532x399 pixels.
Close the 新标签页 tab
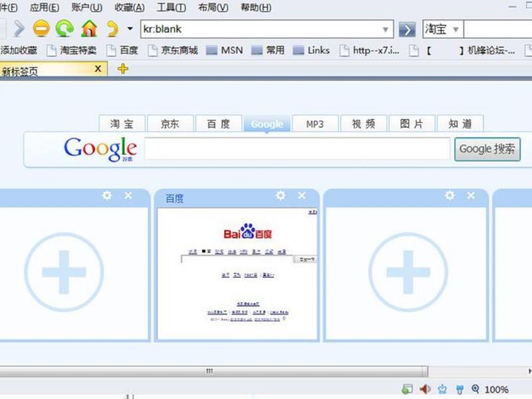98,69
